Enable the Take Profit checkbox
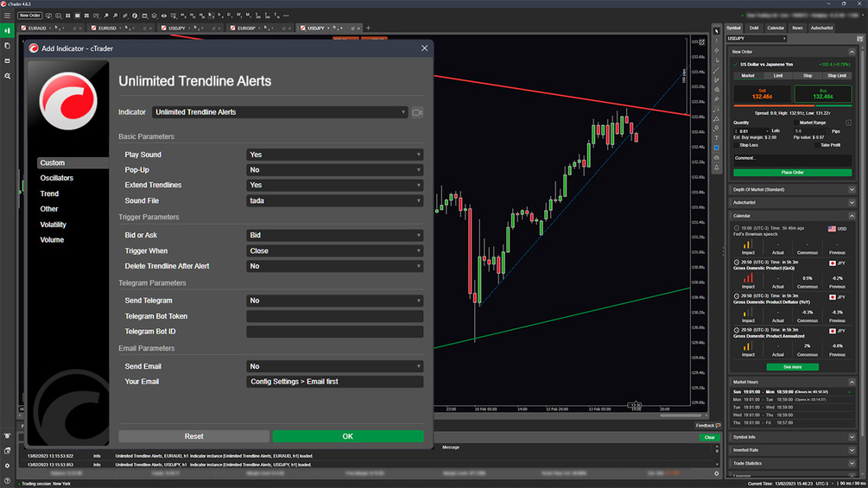 816,145
